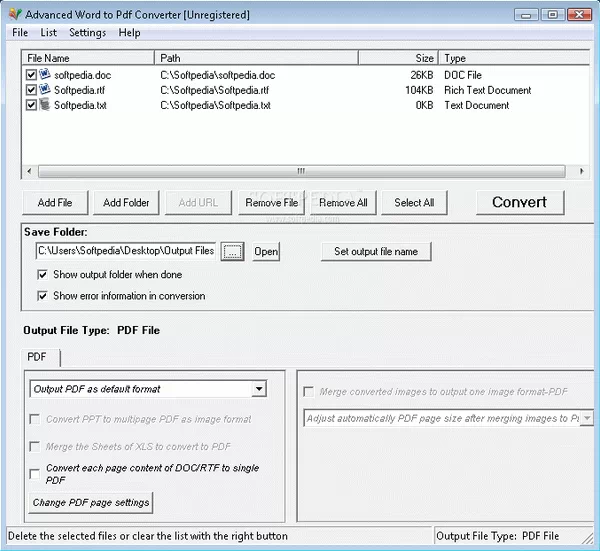Click the 0KB size cell
The image size is (600, 551).
pos(424,105)
